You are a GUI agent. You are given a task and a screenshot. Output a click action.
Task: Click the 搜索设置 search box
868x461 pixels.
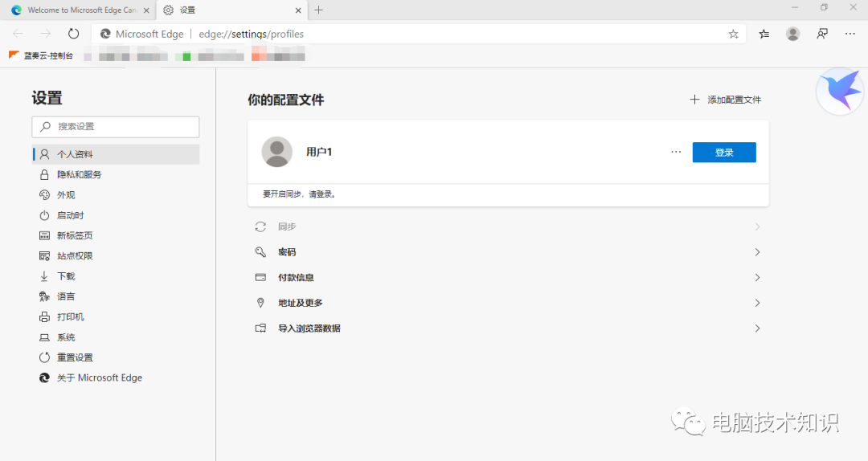tap(115, 127)
